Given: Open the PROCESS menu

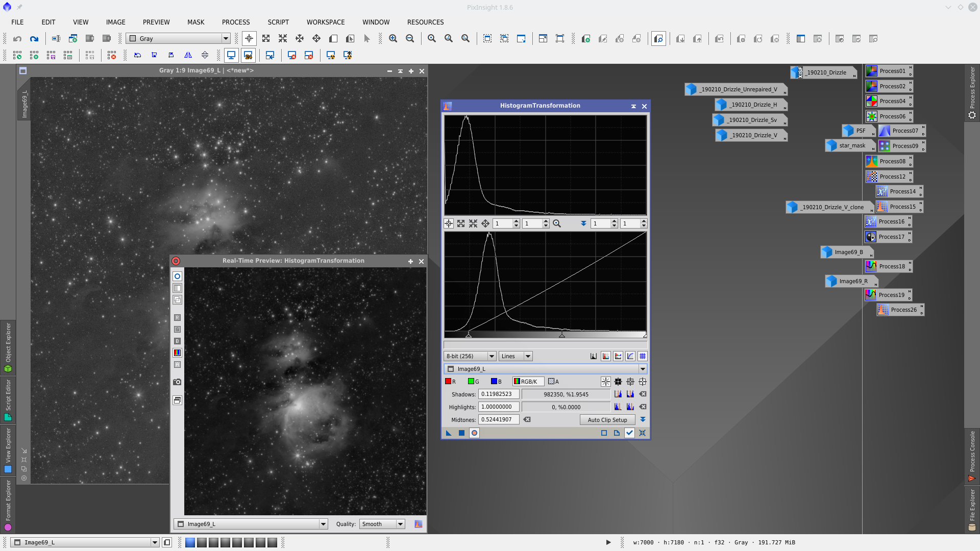Looking at the screenshot, I should click(235, 22).
